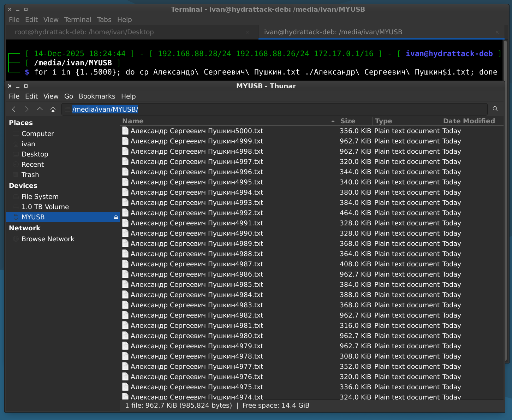This screenshot has height=420, width=512.
Task: Open the Terminal window's Help menu
Action: (125, 20)
